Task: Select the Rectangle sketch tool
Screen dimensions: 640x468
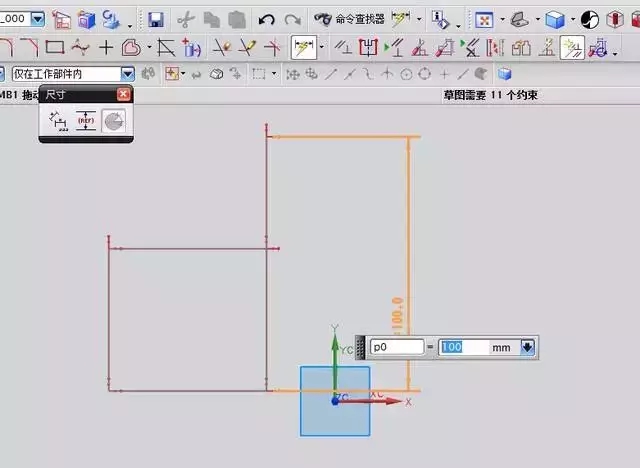Action: coord(55,47)
